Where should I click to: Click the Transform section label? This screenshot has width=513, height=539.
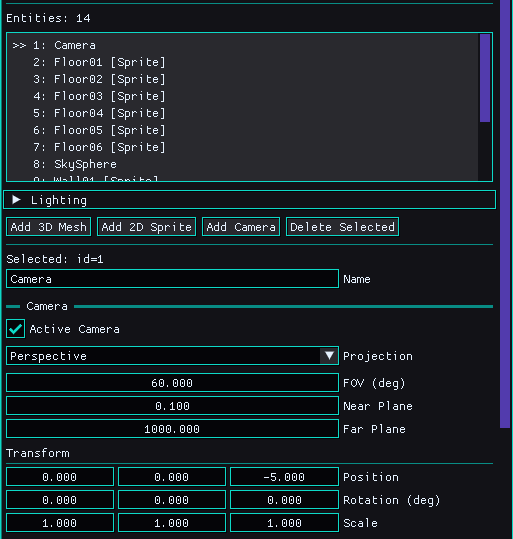tap(38, 453)
